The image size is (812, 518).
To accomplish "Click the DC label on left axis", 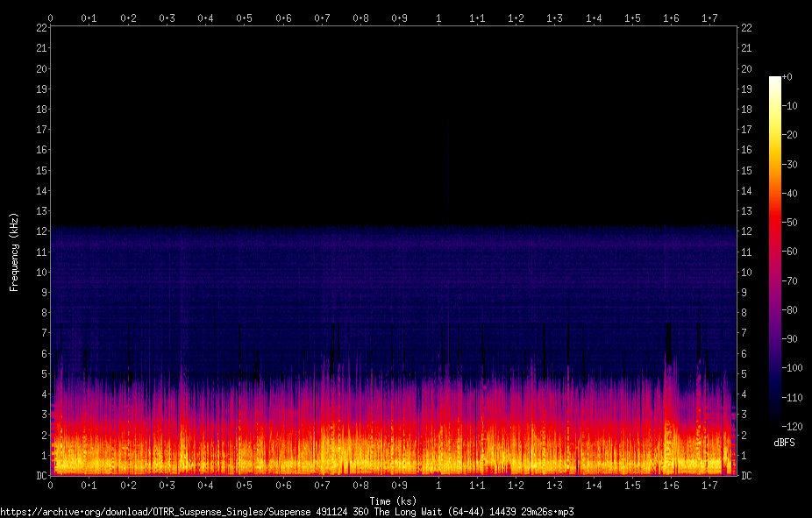I will click(x=41, y=476).
